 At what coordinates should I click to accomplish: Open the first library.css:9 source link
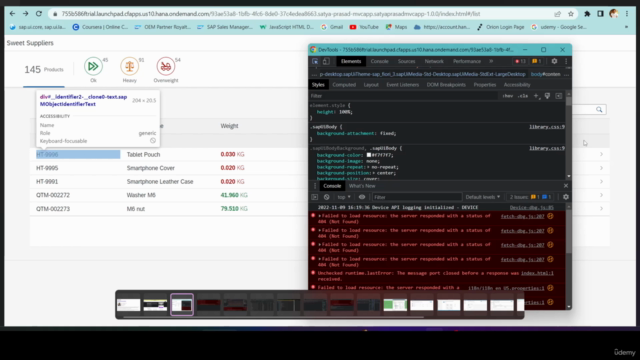[547, 127]
